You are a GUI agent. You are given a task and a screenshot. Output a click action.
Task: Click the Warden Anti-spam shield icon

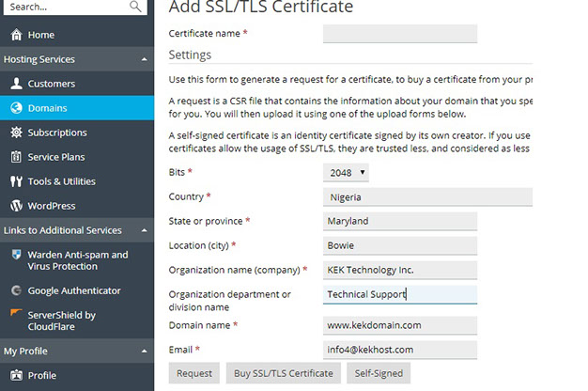coord(16,255)
